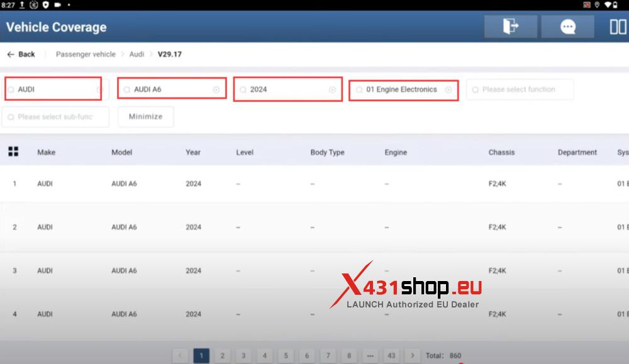Click the Minimize button

coord(145,116)
